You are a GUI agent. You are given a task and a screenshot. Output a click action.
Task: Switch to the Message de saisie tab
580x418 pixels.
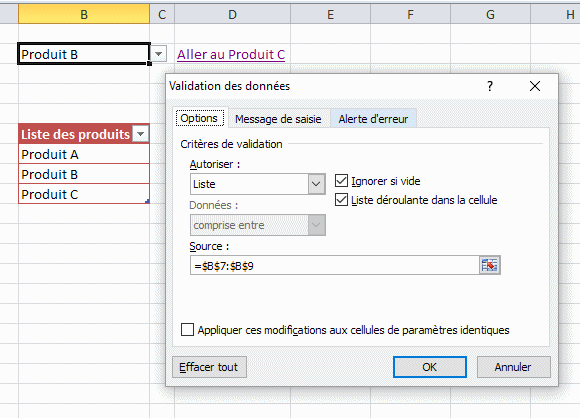click(x=278, y=119)
